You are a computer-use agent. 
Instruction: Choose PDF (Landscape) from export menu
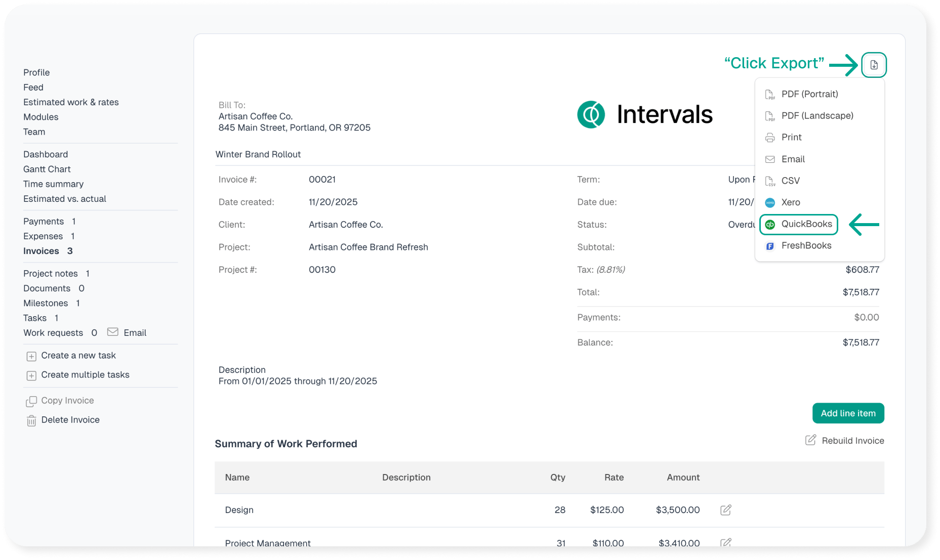click(x=816, y=116)
